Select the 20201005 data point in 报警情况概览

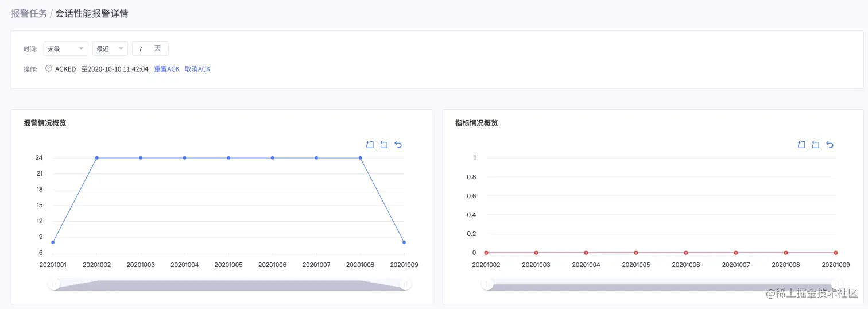[228, 157]
